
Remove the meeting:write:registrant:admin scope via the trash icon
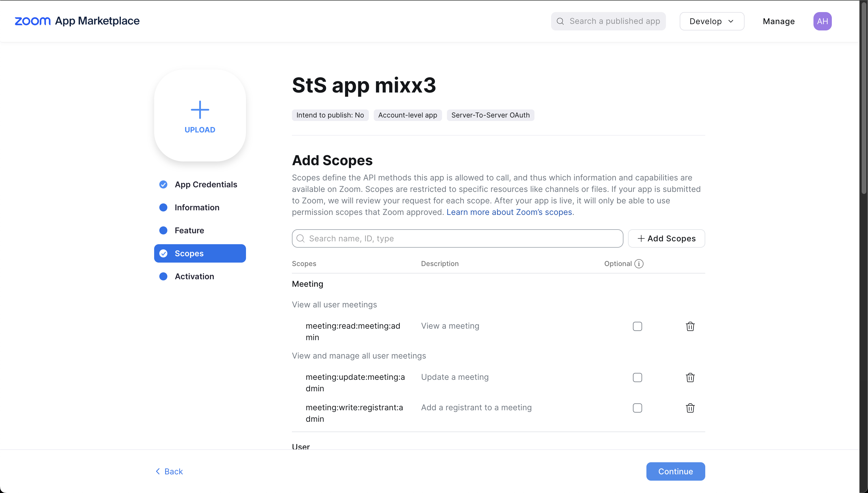(690, 408)
